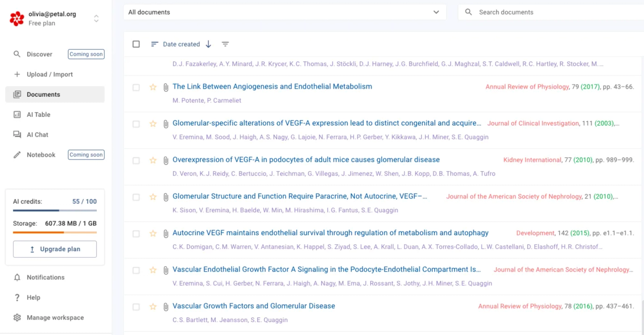Click the Help question mark icon

click(x=17, y=297)
